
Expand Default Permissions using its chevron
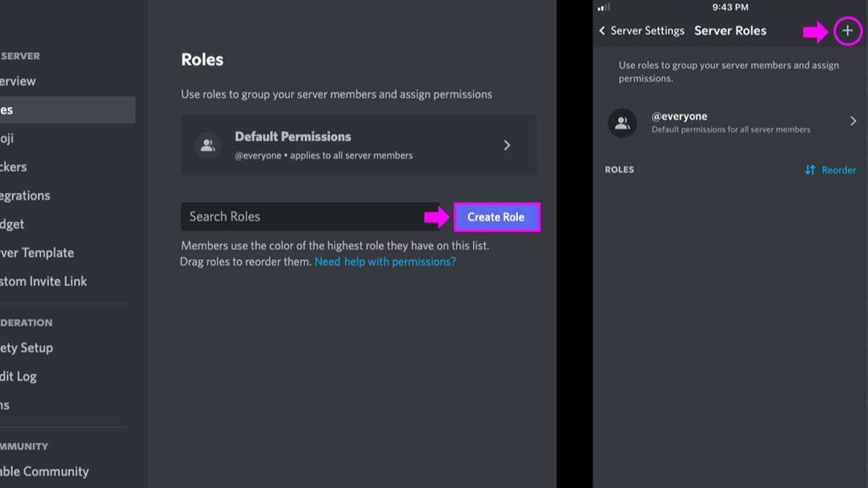[507, 145]
